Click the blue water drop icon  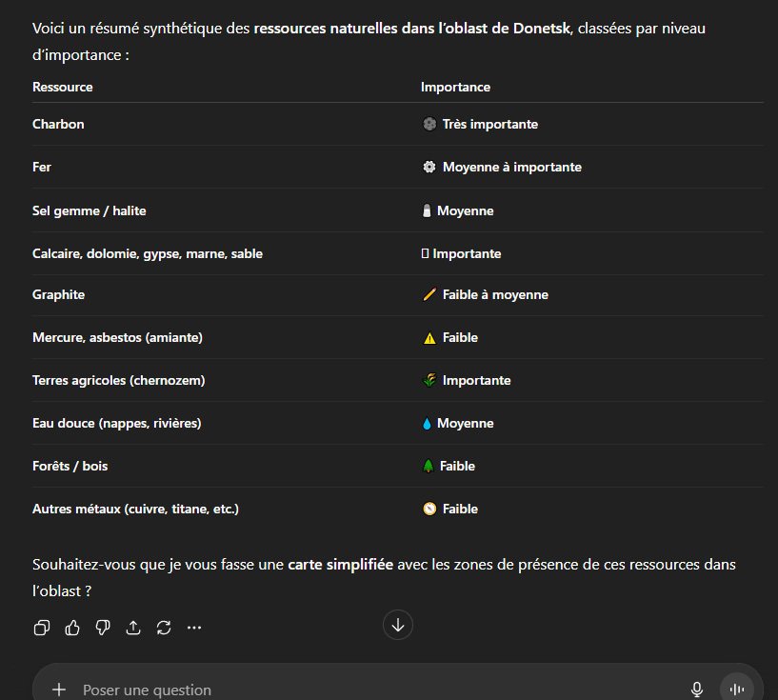coord(428,423)
